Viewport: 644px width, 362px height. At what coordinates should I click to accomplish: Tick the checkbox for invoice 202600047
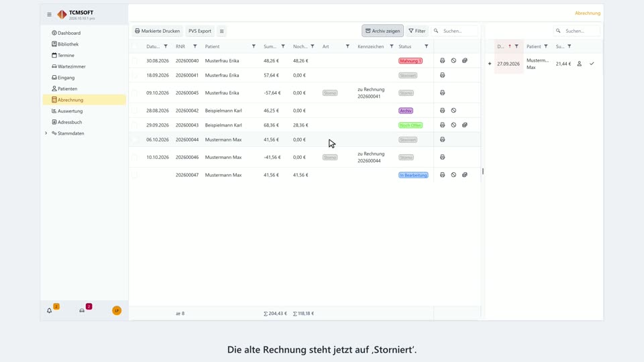coord(135,175)
